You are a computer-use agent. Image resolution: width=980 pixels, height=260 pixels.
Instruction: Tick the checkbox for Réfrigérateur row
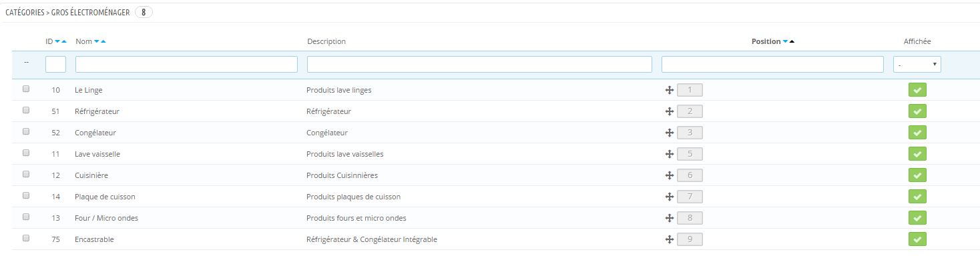[26, 111]
